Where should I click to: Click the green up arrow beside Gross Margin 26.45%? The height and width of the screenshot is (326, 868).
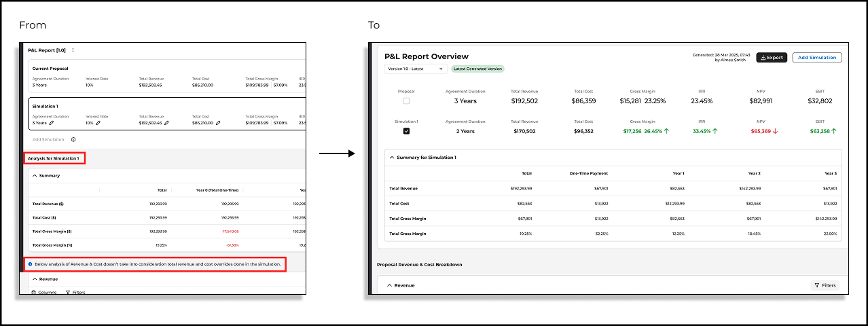tap(666, 131)
